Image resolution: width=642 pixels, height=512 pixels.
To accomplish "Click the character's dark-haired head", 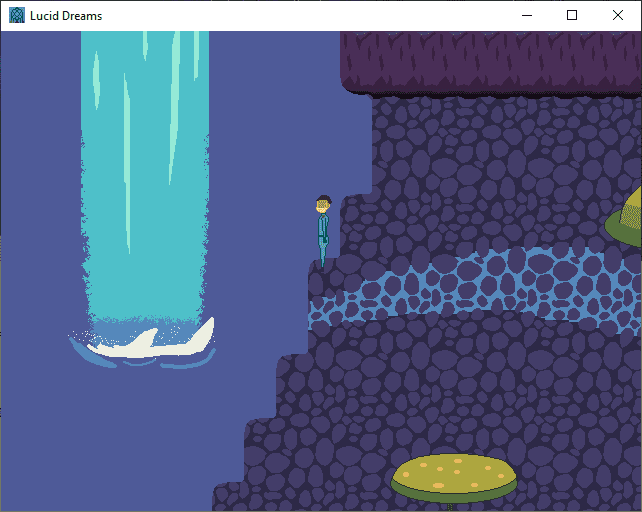I will [323, 204].
